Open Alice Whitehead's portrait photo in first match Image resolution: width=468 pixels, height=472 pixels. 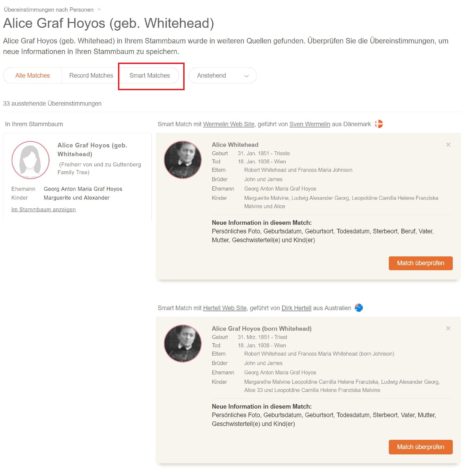pos(183,160)
